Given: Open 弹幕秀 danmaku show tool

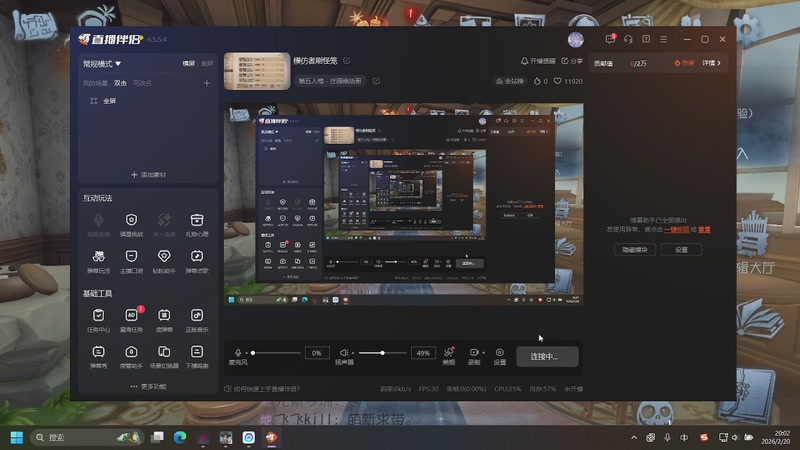Looking at the screenshot, I should click(98, 357).
